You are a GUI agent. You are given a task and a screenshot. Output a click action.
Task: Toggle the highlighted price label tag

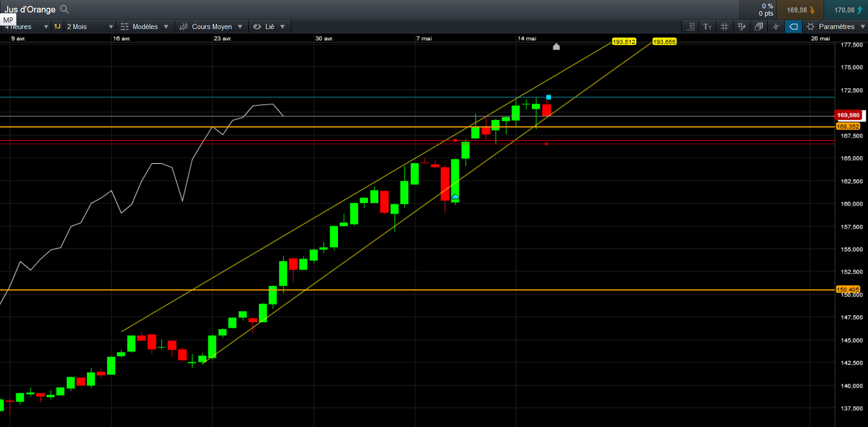[794, 27]
